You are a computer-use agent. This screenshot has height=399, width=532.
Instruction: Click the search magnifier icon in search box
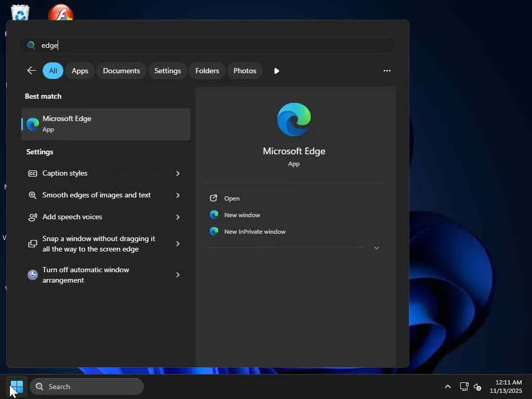(x=31, y=45)
